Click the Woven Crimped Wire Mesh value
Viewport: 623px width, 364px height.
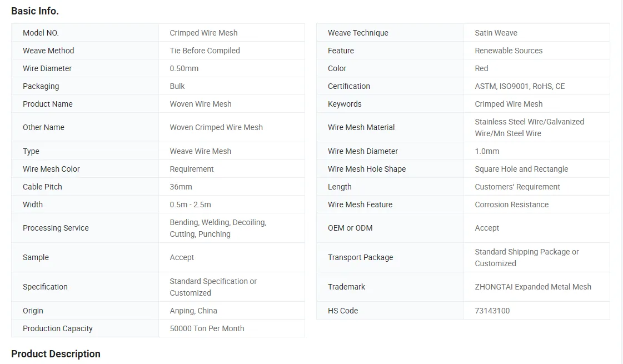[x=216, y=127]
